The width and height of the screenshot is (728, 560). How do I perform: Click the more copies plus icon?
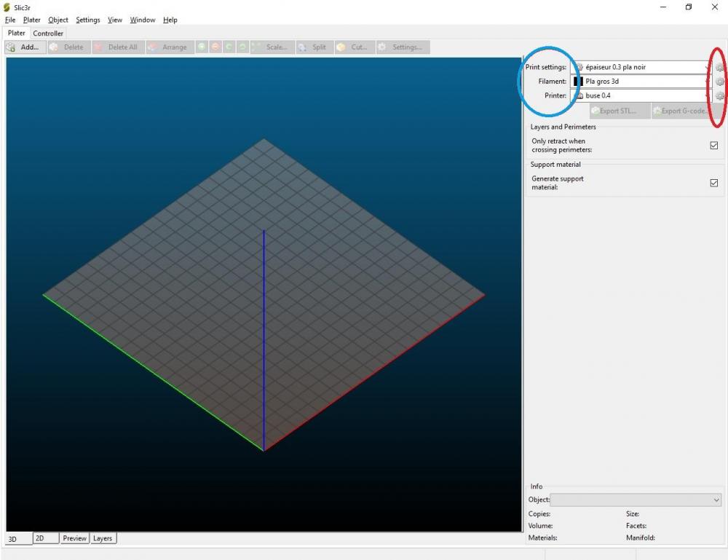[x=202, y=47]
